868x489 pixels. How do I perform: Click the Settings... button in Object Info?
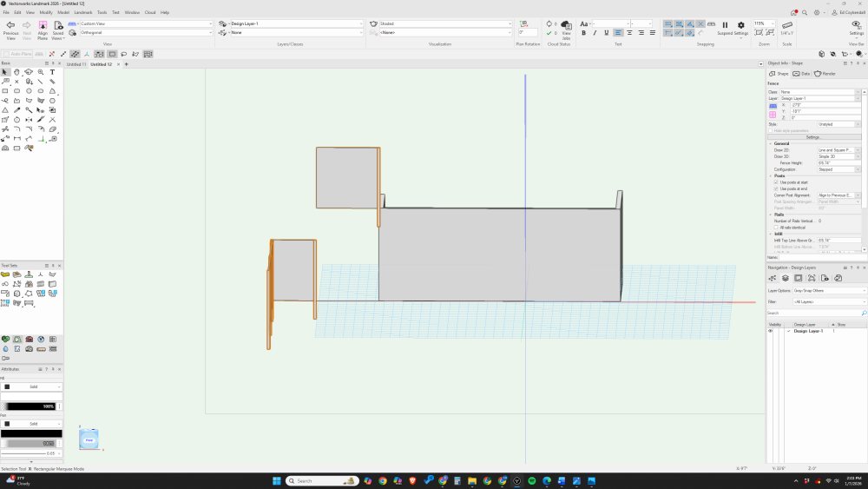coord(813,136)
